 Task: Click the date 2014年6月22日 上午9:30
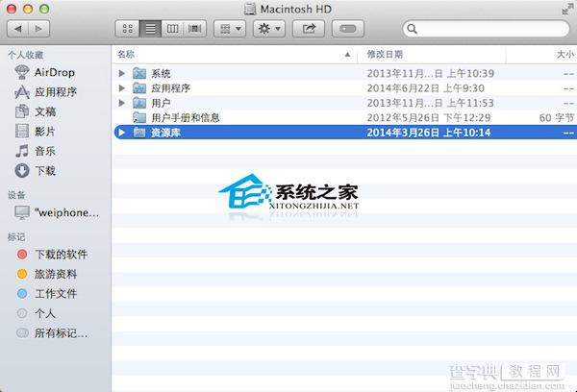426,88
